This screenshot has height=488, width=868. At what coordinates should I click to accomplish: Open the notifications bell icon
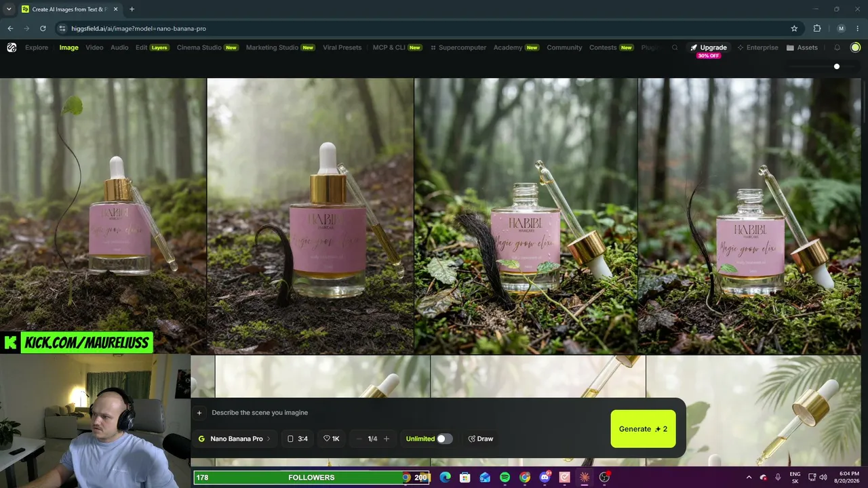click(837, 47)
